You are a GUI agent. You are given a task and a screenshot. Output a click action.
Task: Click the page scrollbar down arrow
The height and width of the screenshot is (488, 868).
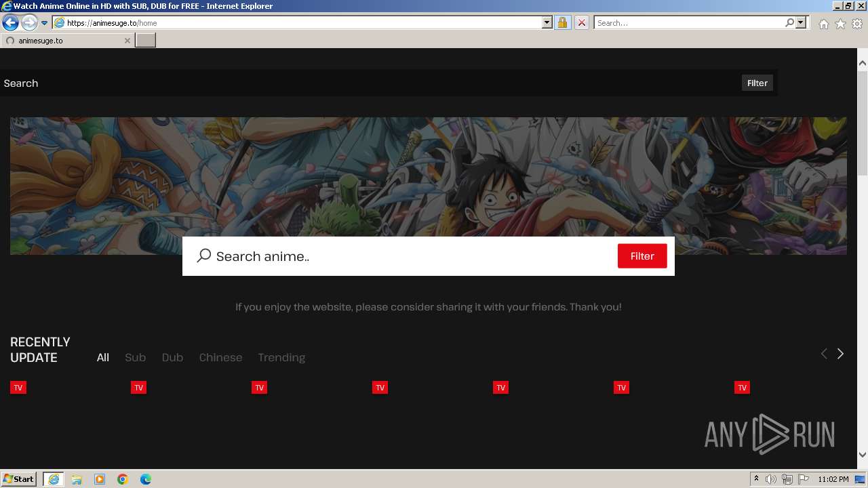coord(863,455)
